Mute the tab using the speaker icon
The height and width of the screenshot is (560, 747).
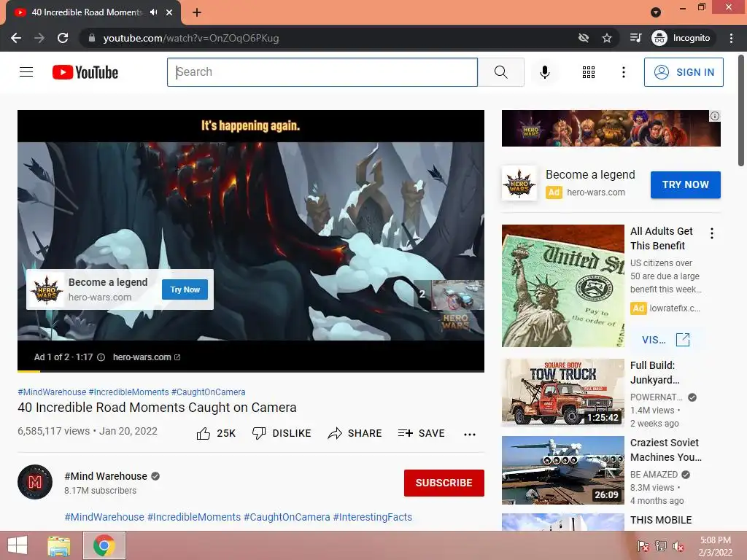click(153, 12)
